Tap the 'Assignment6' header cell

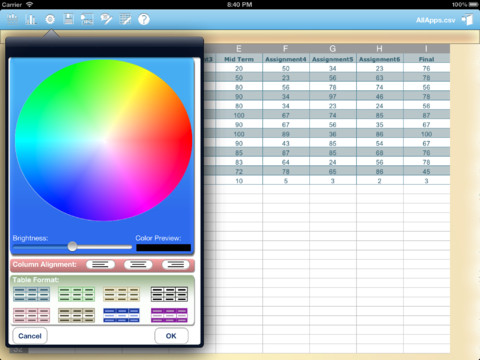[x=380, y=59]
